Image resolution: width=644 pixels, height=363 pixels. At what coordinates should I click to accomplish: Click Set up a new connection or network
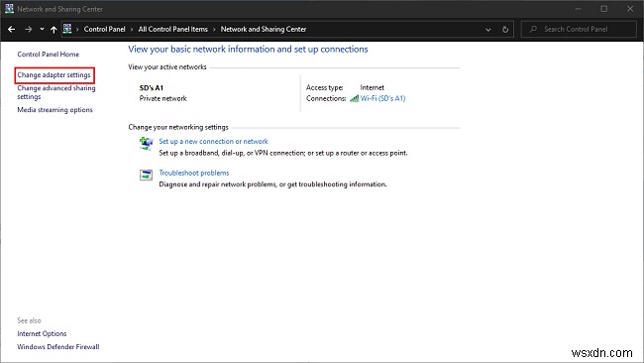click(214, 142)
